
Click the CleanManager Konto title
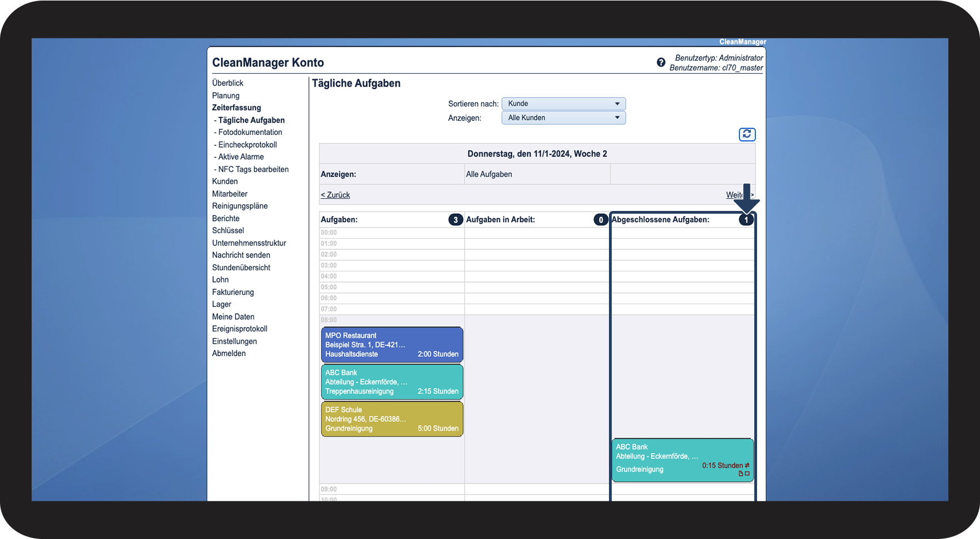tap(268, 63)
